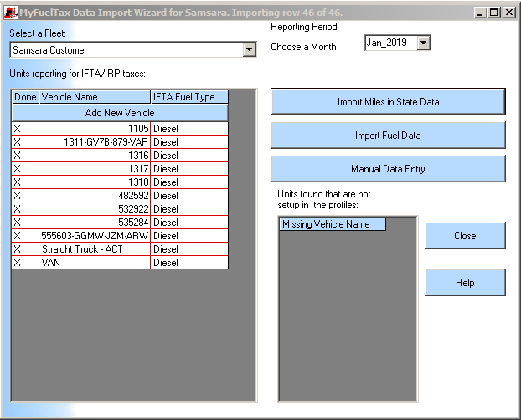Click Diesel fuel type for vehicle 535284
The image size is (521, 420).
pos(189,222)
